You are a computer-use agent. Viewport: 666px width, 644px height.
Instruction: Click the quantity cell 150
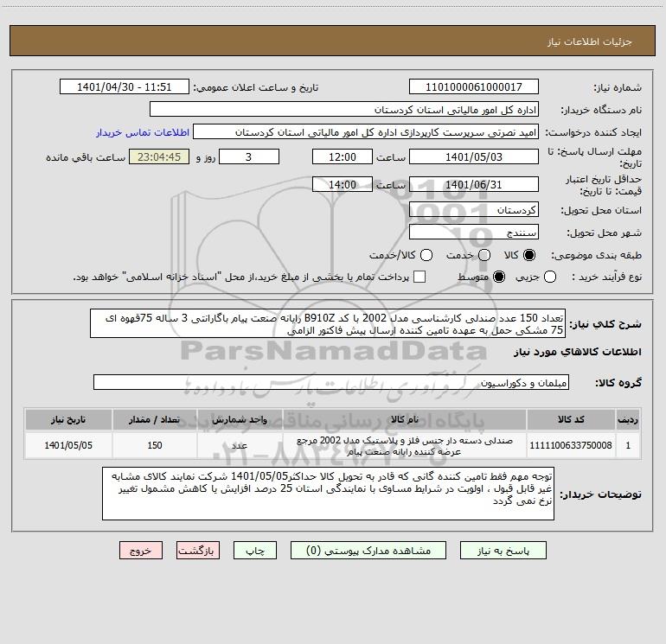(155, 445)
